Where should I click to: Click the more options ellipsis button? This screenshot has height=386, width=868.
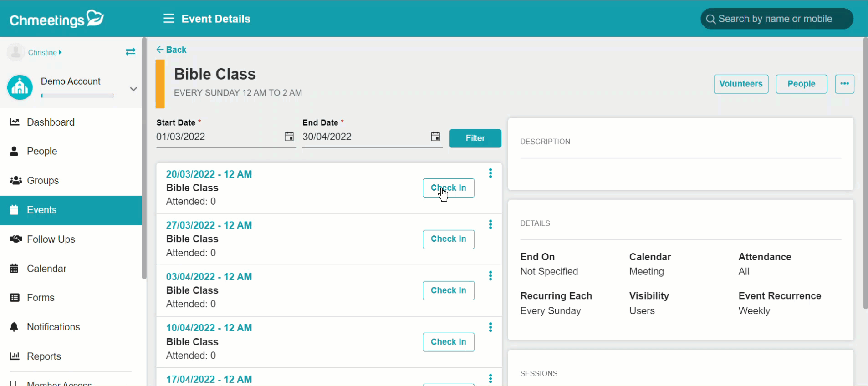pyautogui.click(x=844, y=84)
